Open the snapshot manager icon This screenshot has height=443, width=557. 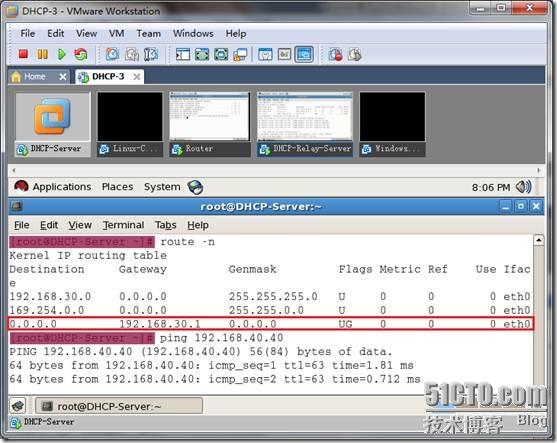[x=151, y=54]
